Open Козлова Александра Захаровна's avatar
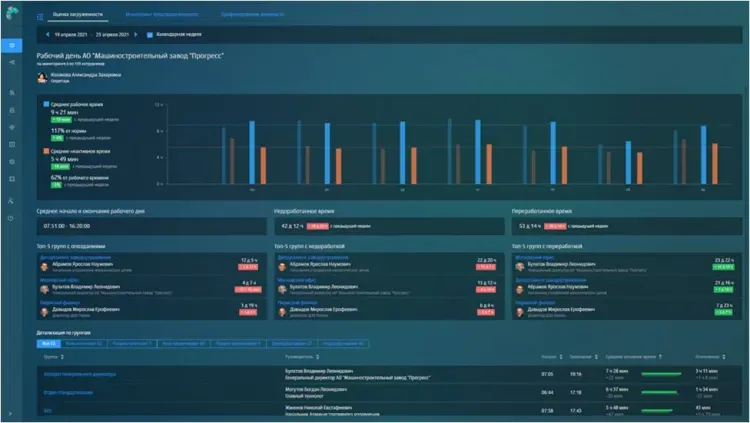Image resolution: width=750 pixels, height=423 pixels. [x=42, y=76]
